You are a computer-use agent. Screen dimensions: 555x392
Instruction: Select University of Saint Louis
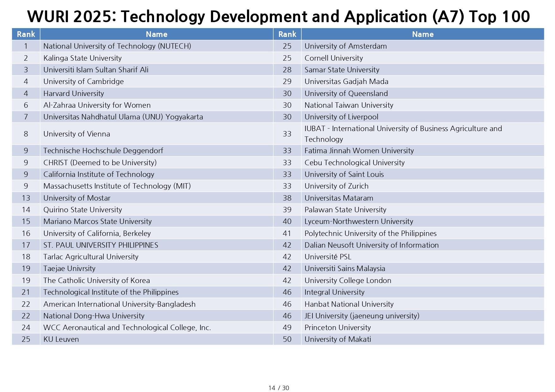coord(344,174)
